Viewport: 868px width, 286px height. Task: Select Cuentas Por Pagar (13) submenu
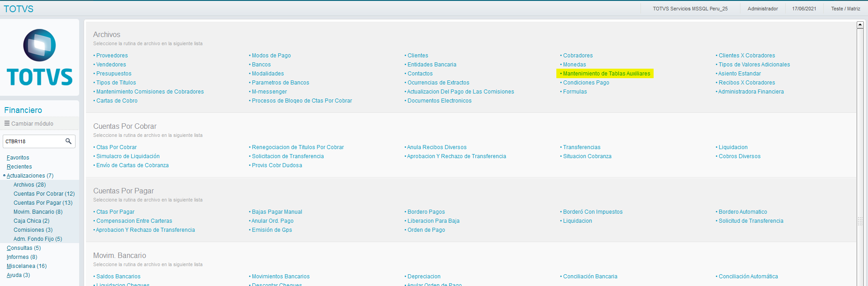(x=43, y=203)
